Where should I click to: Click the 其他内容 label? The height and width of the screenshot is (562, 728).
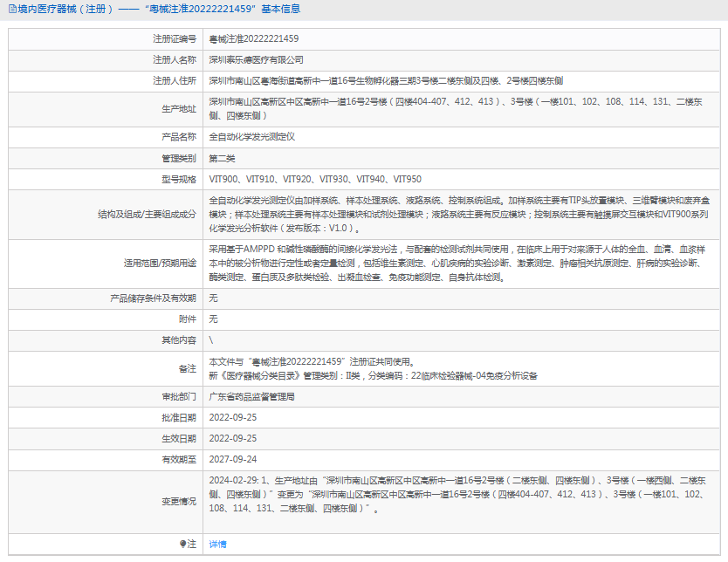(x=179, y=340)
